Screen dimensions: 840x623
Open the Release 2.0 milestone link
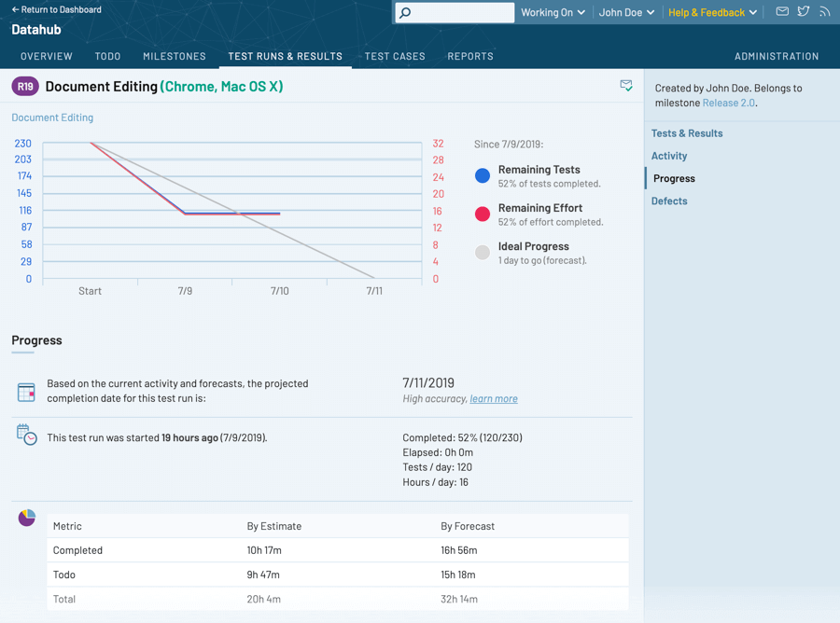tap(728, 103)
